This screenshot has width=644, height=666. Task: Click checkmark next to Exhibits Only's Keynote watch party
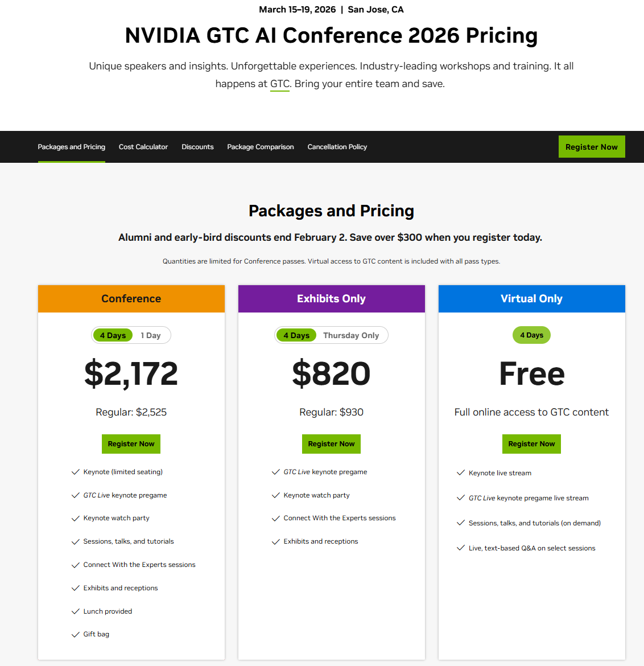click(275, 495)
